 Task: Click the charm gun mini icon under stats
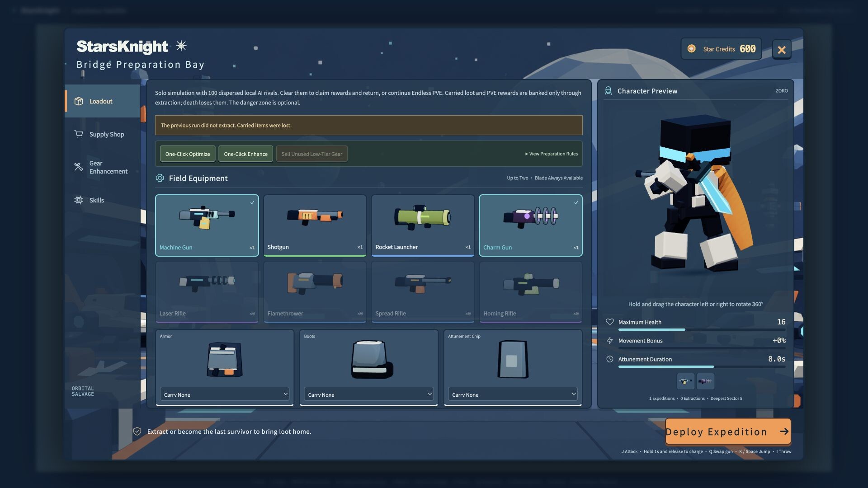click(705, 381)
